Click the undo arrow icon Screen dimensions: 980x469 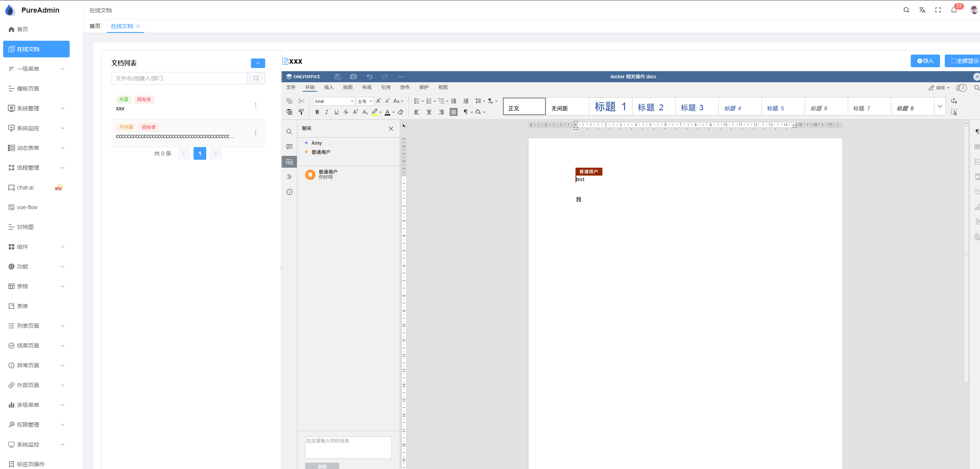(x=369, y=77)
